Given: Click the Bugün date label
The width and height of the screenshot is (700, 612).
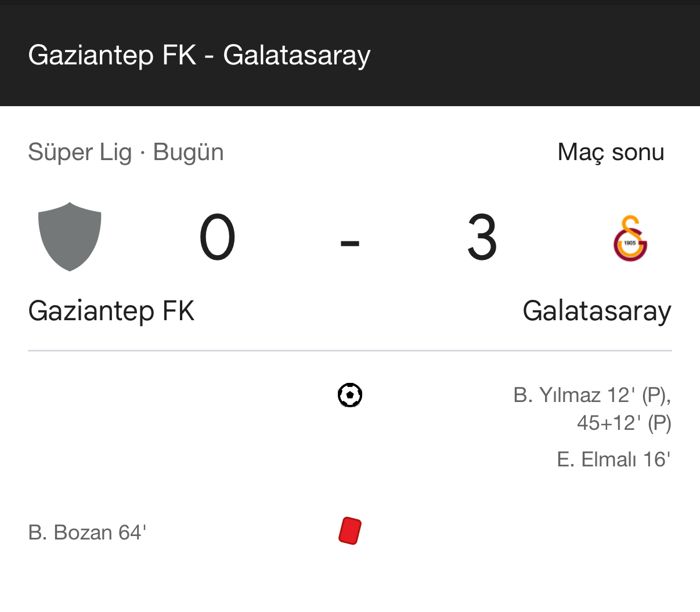Looking at the screenshot, I should coord(188,153).
